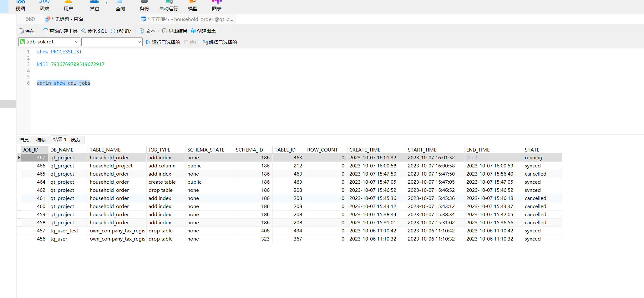
Task: Click the START_TIME column header
Action: [x=435, y=150]
